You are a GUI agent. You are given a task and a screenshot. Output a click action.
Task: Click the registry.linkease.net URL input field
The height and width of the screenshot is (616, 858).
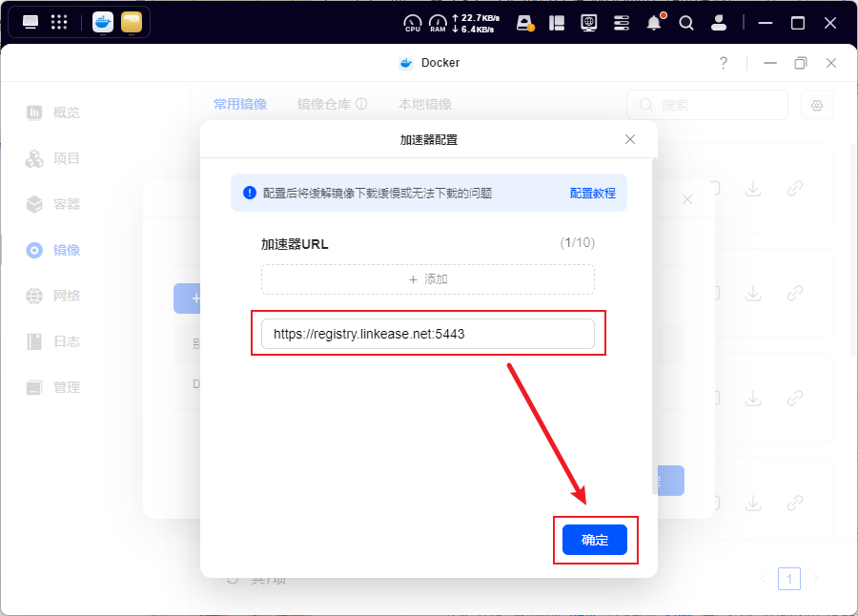pos(428,334)
